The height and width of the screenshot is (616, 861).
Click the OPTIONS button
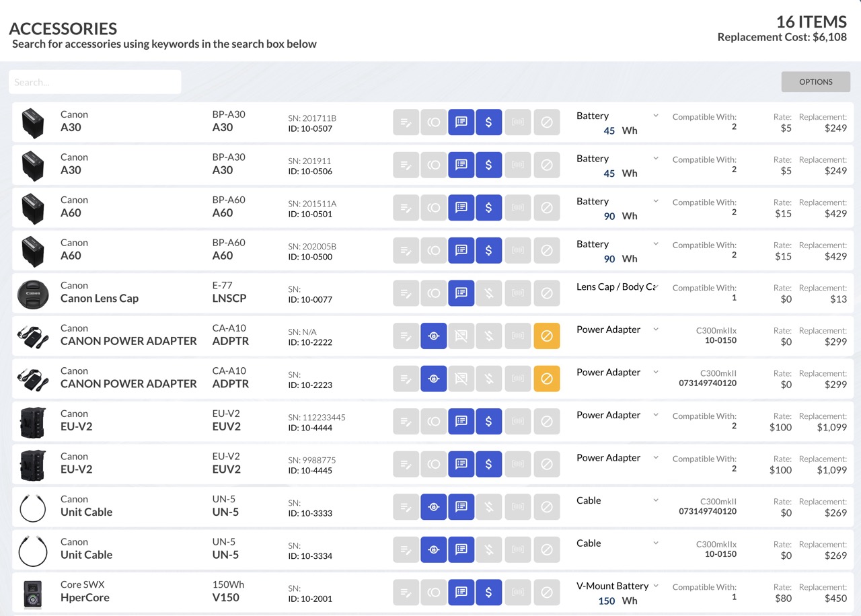point(816,82)
